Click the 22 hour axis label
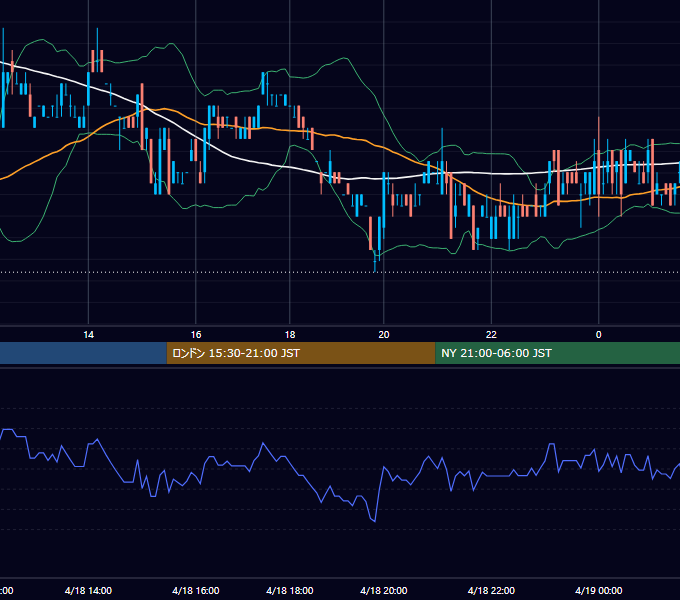Image resolution: width=680 pixels, height=600 pixels. [491, 335]
